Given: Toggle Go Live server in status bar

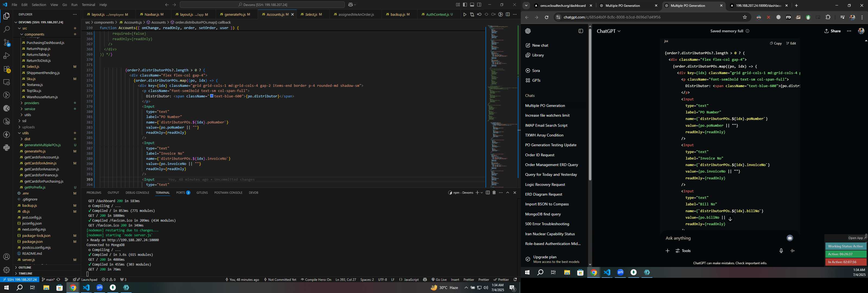Looking at the screenshot, I should click(439, 279).
